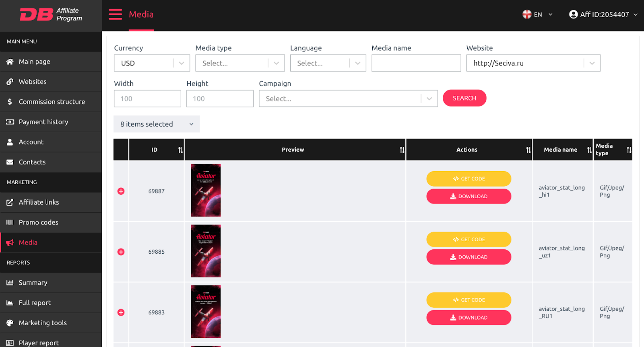This screenshot has height=347, width=644.
Task: Sort by Preview column arrows
Action: pos(402,150)
